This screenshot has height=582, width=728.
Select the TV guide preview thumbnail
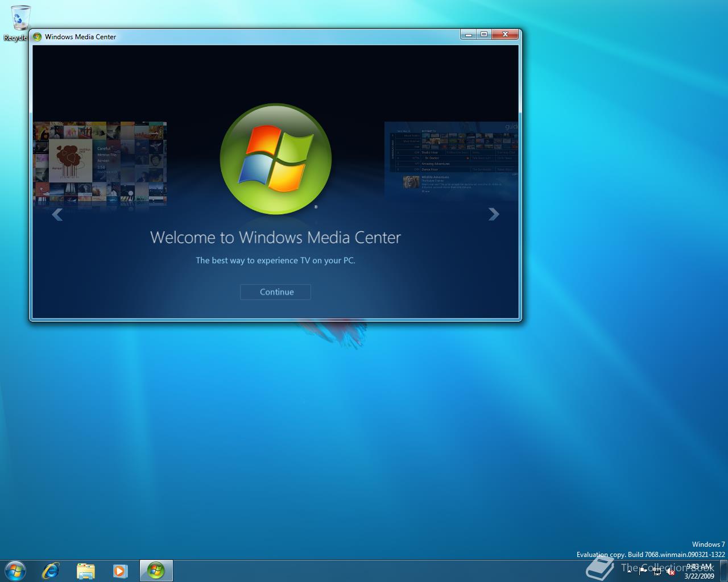click(x=452, y=160)
